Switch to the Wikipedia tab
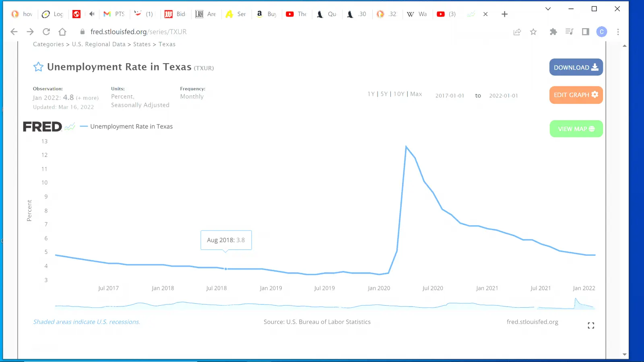Image resolution: width=644 pixels, height=362 pixels. [417, 14]
